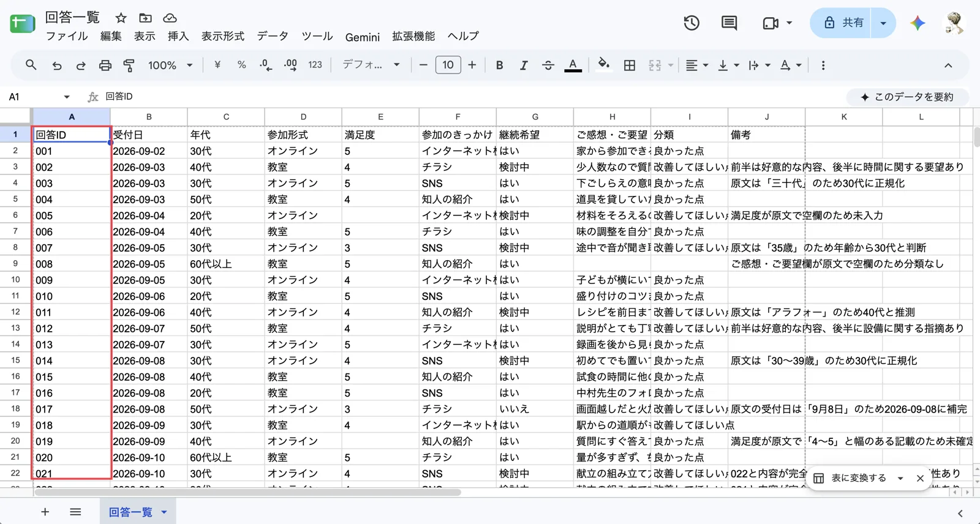Open the 表に変換する options arrow
The height and width of the screenshot is (524, 980).
point(900,479)
